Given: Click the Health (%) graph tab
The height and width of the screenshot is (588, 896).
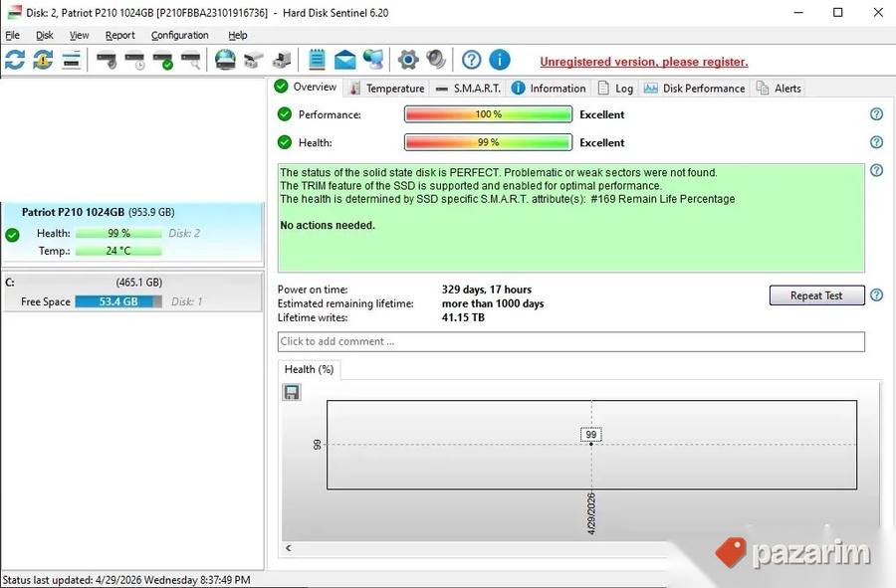Looking at the screenshot, I should pos(310,369).
